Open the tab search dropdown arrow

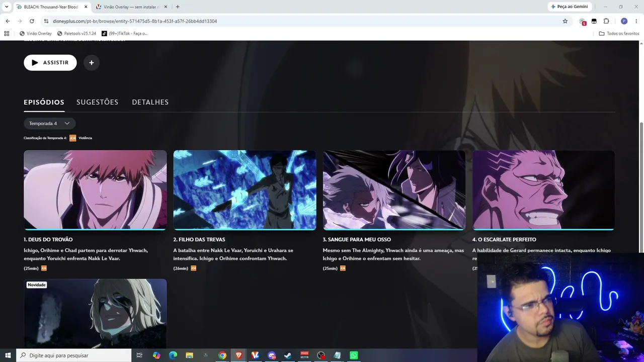click(7, 7)
